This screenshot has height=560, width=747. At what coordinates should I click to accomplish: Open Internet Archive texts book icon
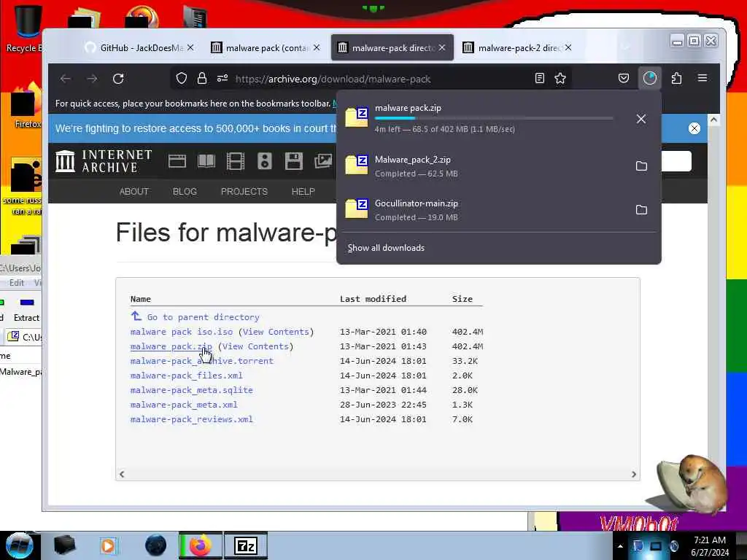pos(206,161)
